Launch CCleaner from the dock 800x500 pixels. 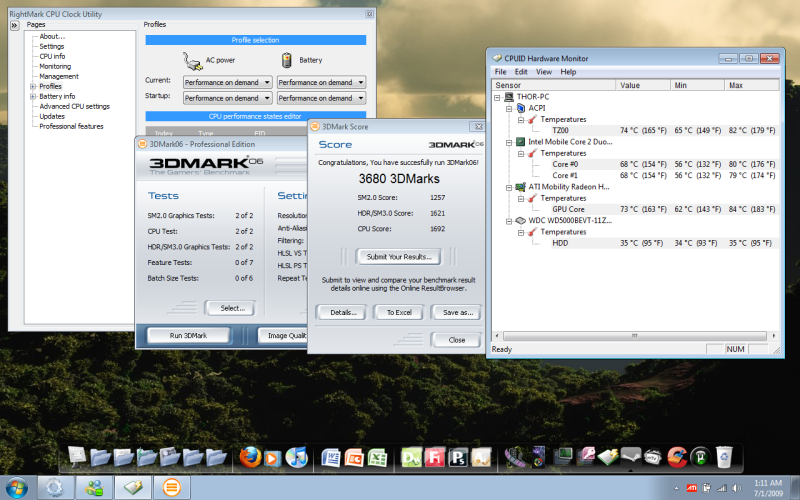click(x=677, y=457)
